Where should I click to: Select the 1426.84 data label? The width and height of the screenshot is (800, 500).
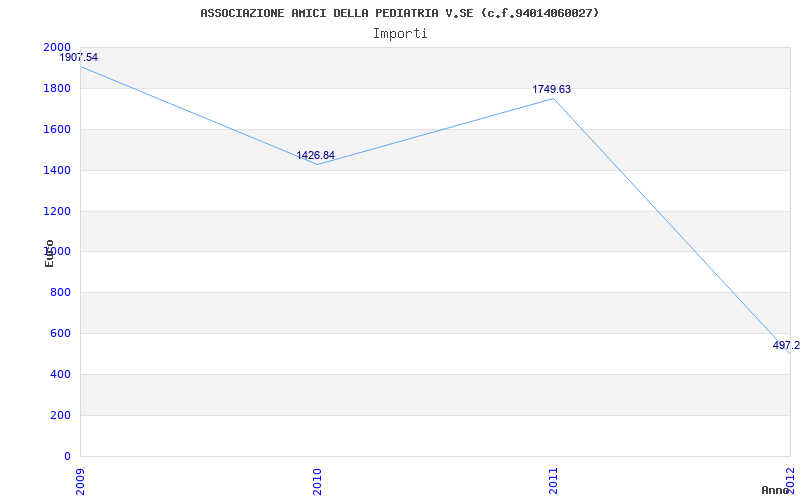click(315, 156)
